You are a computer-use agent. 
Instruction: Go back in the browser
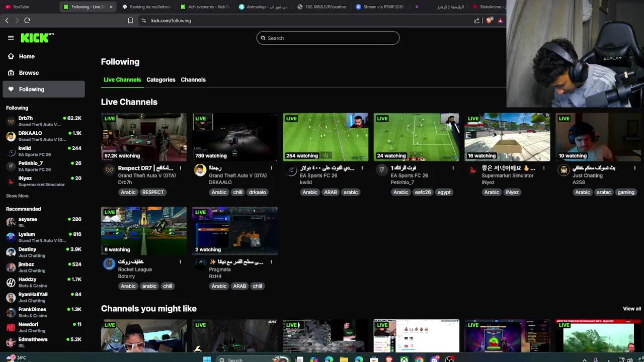coord(7,21)
